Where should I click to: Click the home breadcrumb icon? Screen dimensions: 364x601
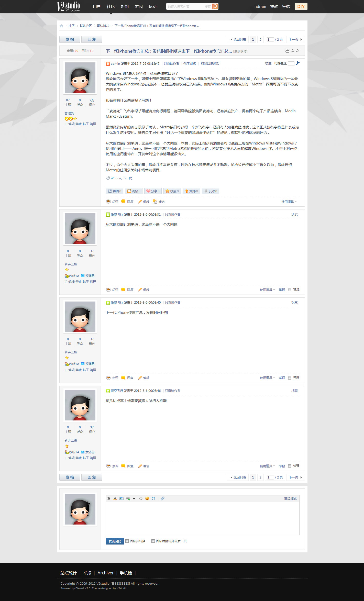pyautogui.click(x=61, y=26)
